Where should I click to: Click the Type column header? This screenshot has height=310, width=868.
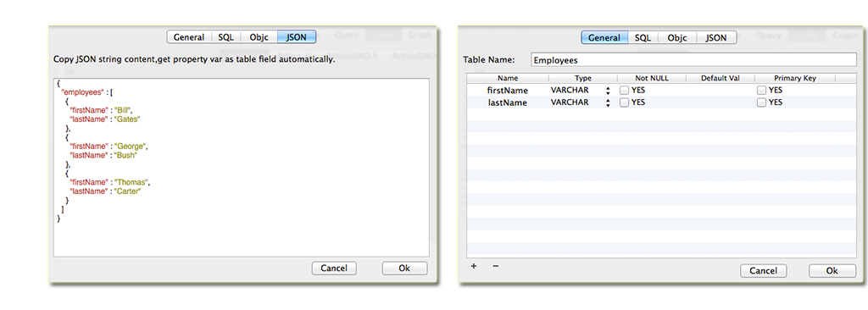pyautogui.click(x=583, y=78)
